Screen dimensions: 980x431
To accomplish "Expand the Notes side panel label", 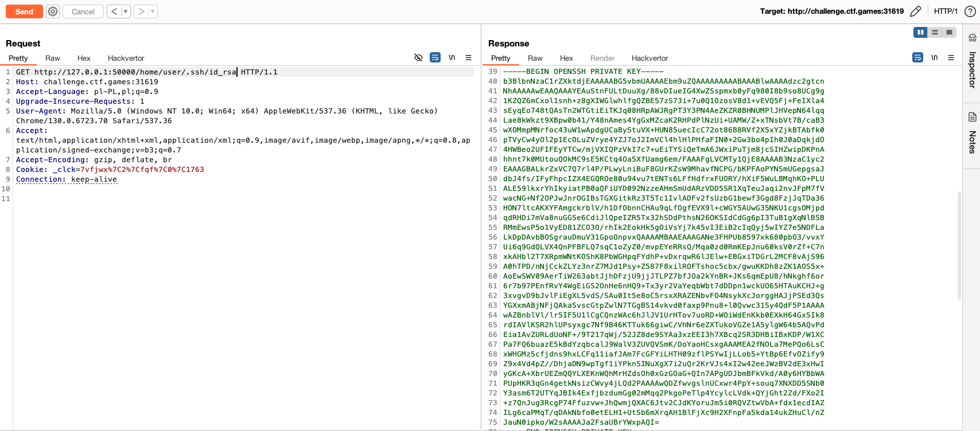I will point(972,142).
